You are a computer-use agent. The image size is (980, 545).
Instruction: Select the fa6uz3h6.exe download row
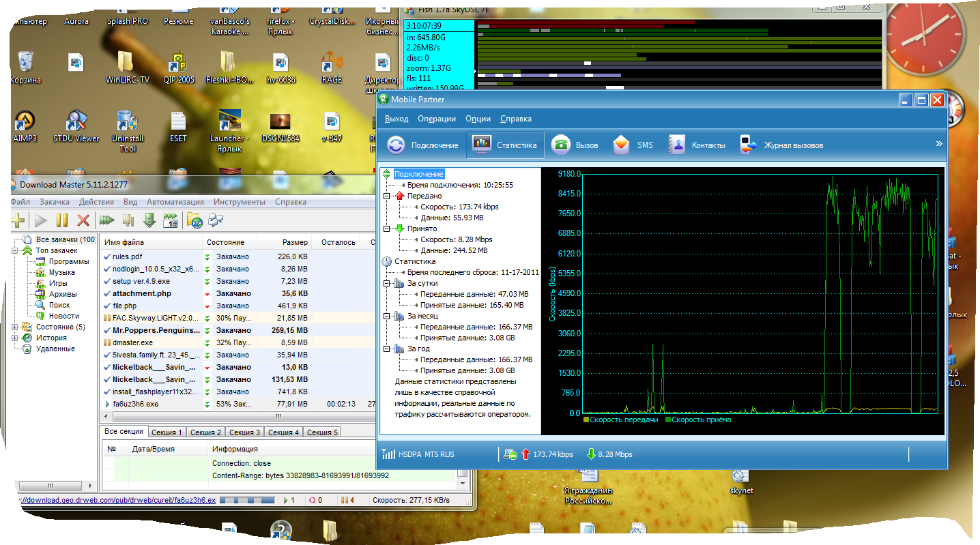[237, 404]
